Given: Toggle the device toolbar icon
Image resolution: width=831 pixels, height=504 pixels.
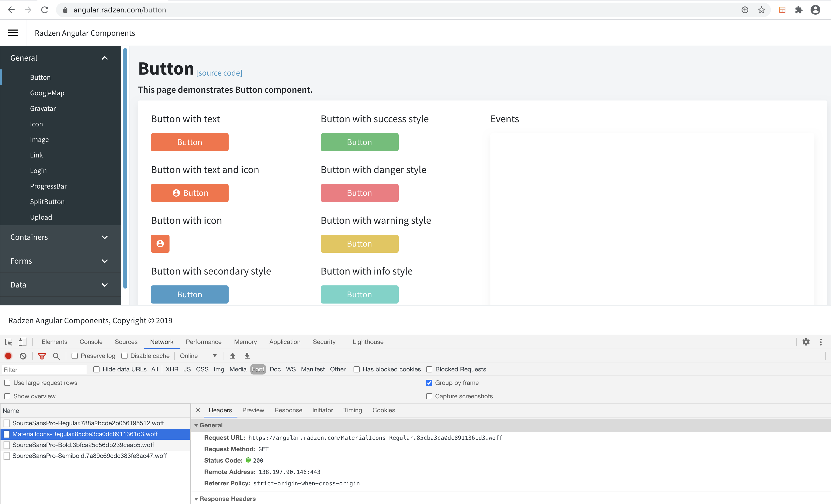Looking at the screenshot, I should (x=22, y=342).
